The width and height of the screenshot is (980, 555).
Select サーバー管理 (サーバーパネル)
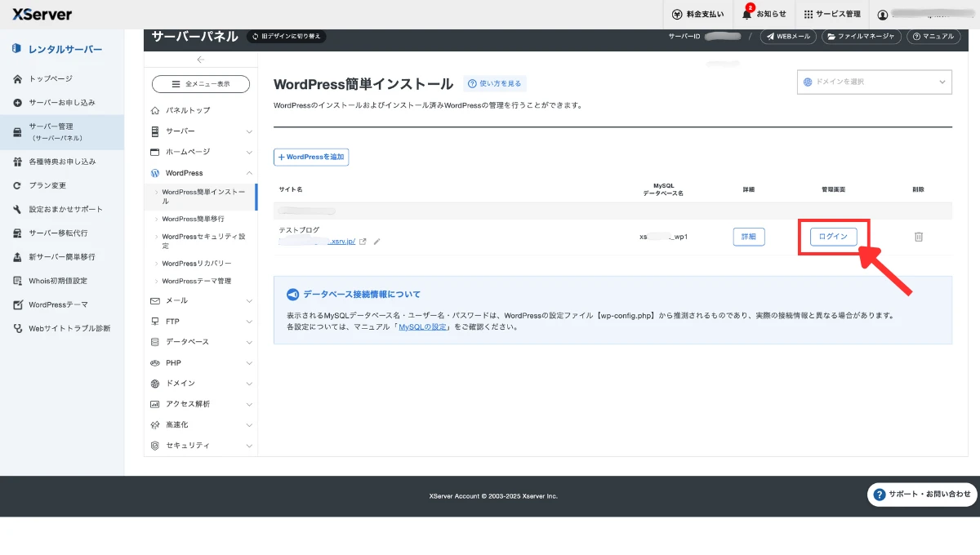click(62, 132)
